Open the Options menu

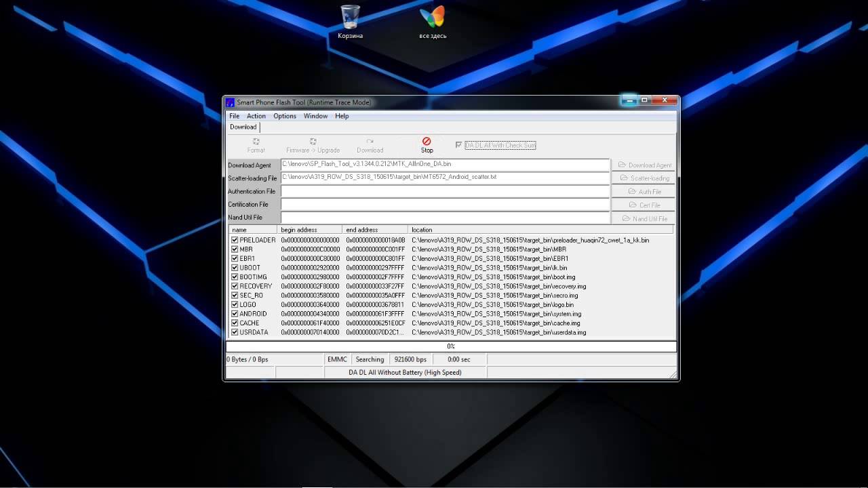click(285, 116)
